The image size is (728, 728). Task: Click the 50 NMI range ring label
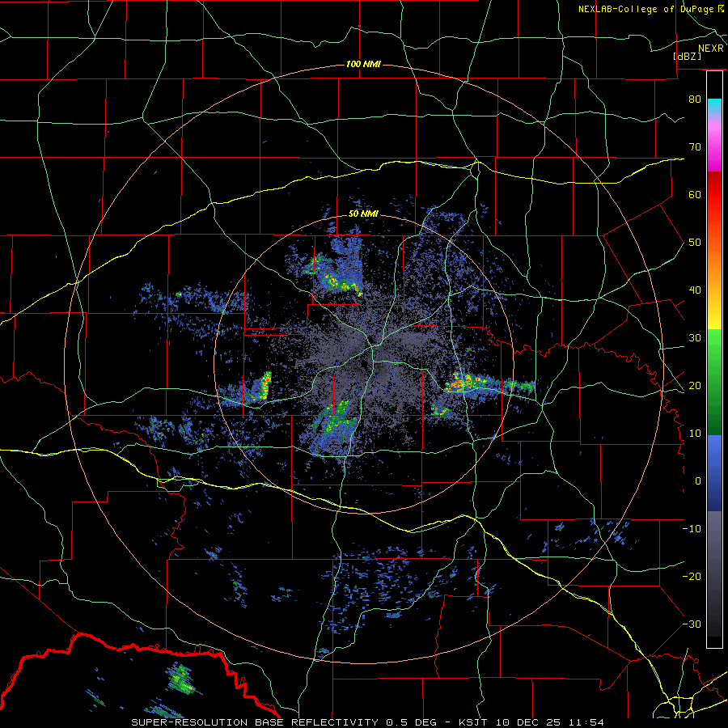[x=363, y=214]
